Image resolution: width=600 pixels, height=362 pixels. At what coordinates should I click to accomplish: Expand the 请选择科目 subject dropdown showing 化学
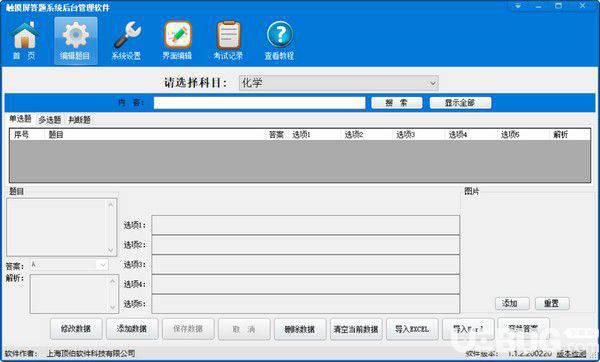(339, 83)
